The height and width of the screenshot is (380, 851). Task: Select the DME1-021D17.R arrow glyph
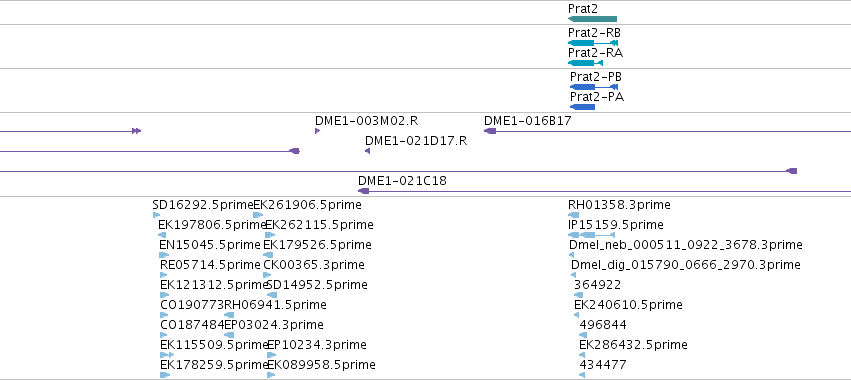point(367,151)
